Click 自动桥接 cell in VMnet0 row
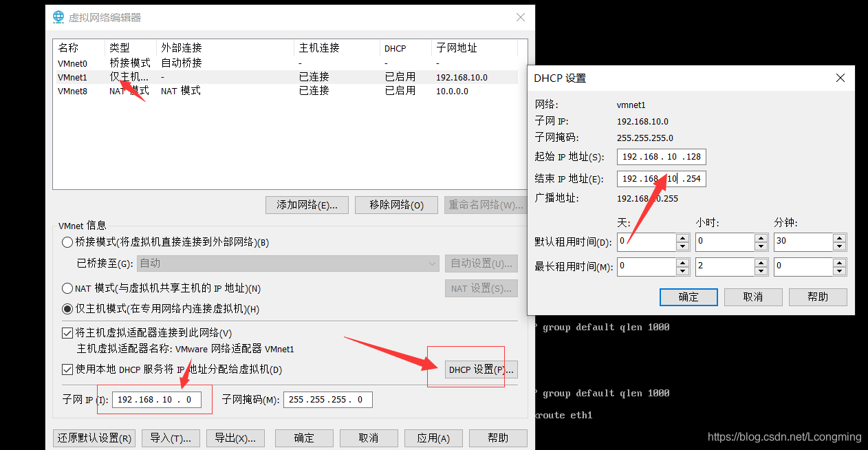 [x=182, y=63]
